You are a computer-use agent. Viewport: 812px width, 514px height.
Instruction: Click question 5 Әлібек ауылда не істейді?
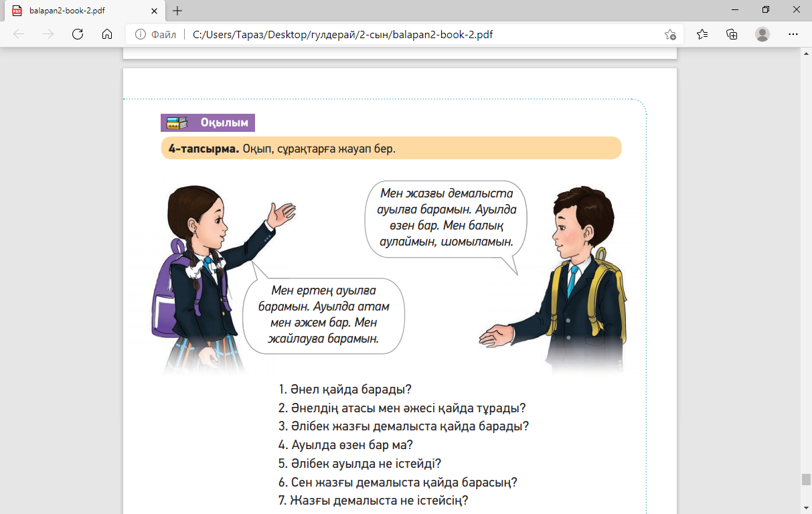pyautogui.click(x=359, y=463)
